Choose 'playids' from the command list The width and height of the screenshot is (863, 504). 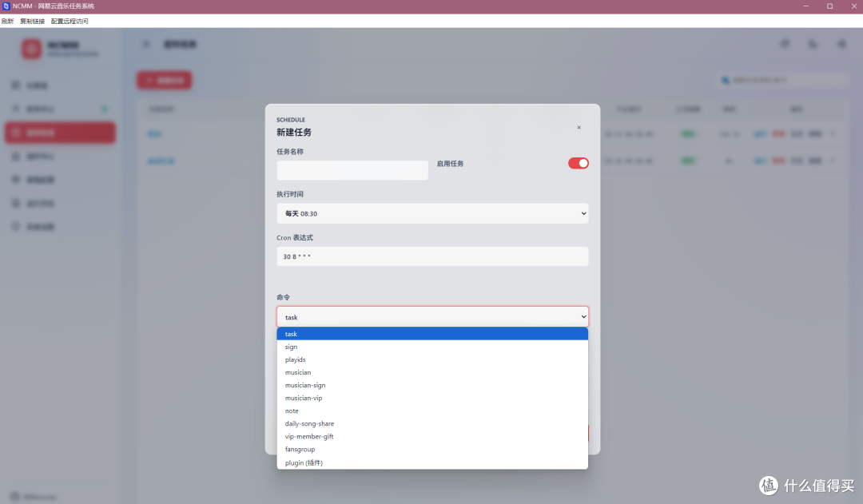[432, 359]
